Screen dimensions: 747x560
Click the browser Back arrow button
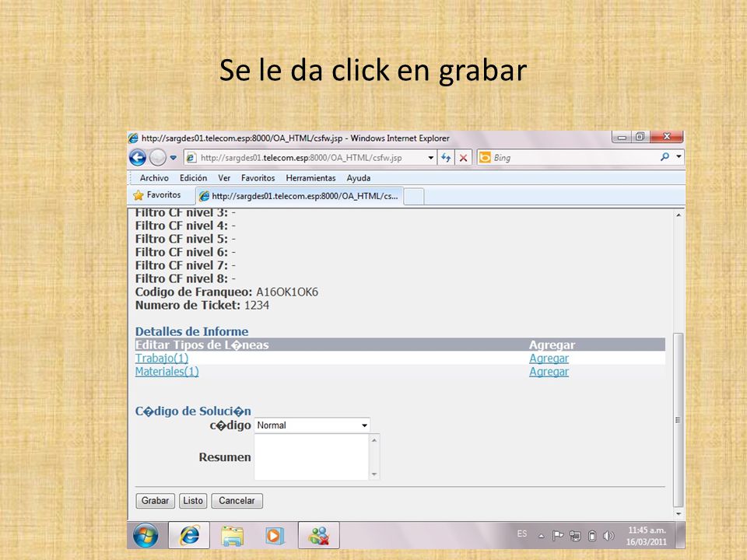(x=138, y=157)
